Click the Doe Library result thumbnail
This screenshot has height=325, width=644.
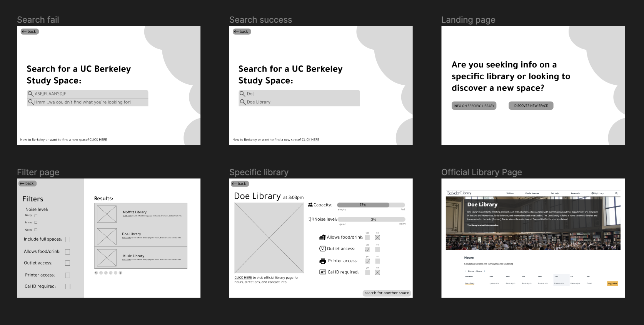[x=107, y=237]
